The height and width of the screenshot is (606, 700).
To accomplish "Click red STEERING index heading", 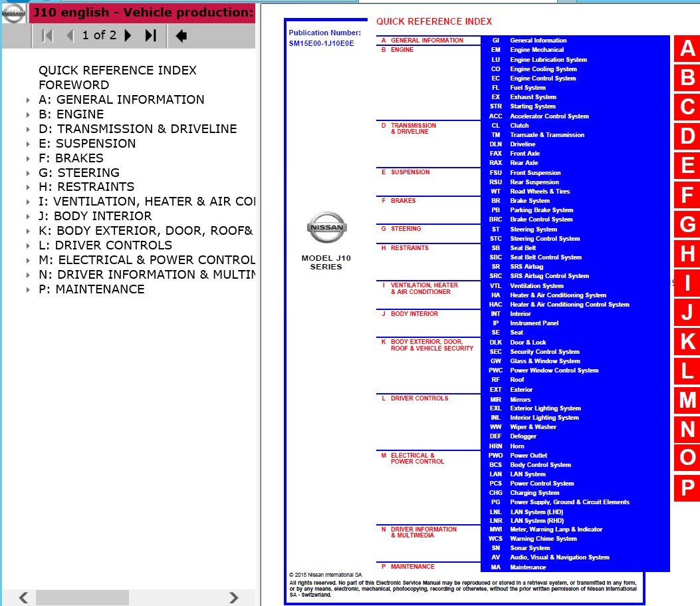I will click(x=406, y=229).
